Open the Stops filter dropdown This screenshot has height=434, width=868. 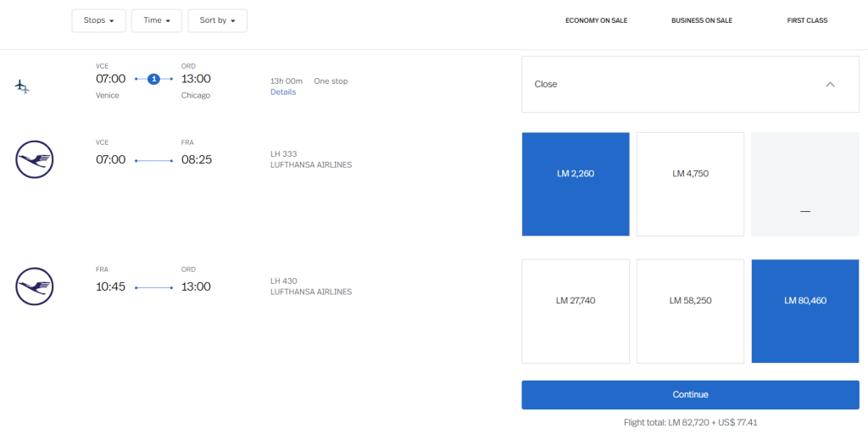click(x=98, y=20)
